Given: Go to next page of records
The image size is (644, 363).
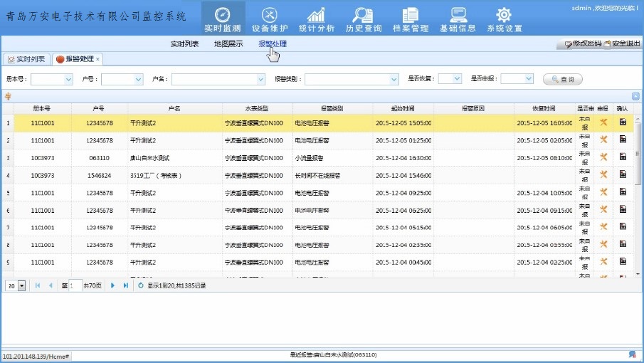Looking at the screenshot, I should pyautogui.click(x=112, y=285).
